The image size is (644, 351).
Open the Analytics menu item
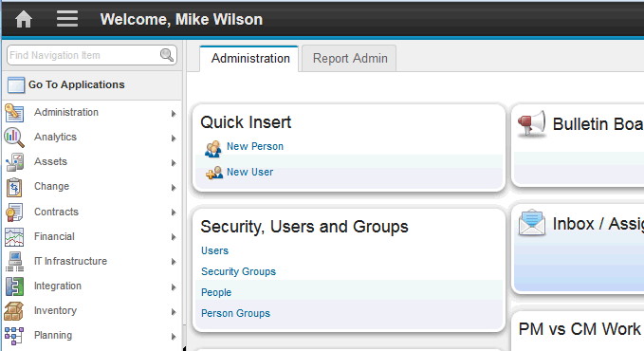click(55, 137)
